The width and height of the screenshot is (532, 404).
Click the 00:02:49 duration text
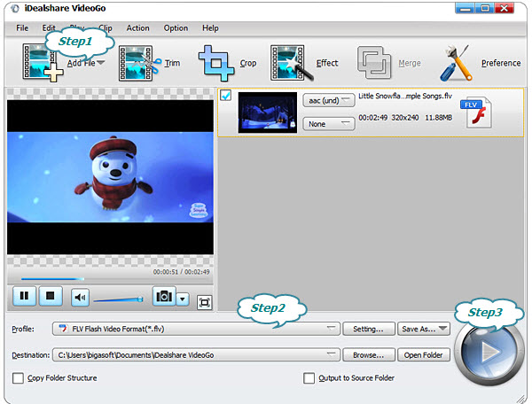[x=373, y=118]
